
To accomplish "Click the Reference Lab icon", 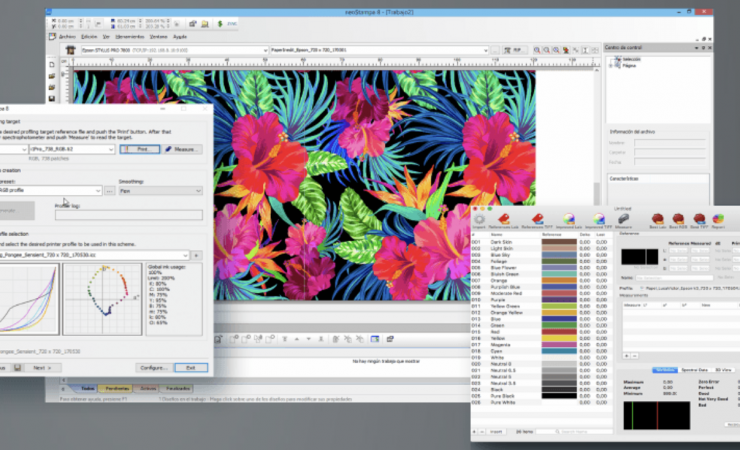I will coord(506,219).
